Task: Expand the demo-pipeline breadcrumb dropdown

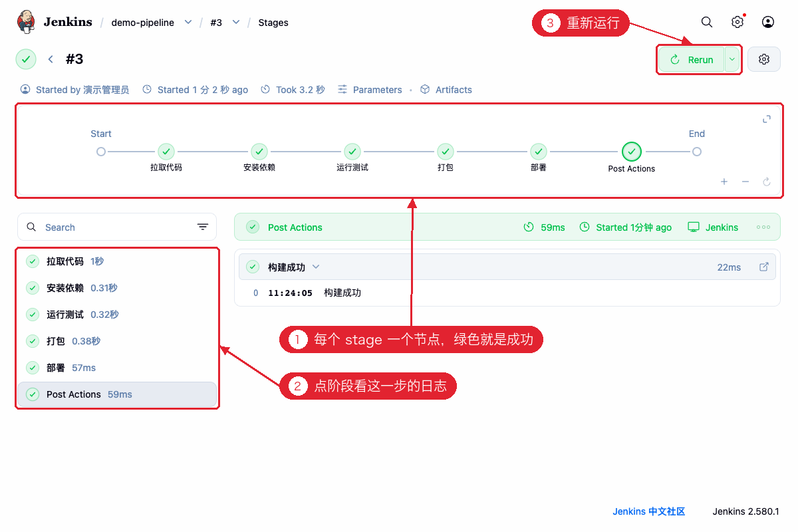Action: tap(188, 22)
